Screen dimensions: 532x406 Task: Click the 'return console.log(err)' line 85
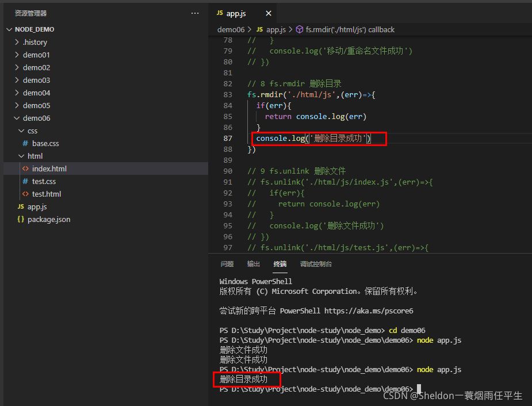point(316,116)
